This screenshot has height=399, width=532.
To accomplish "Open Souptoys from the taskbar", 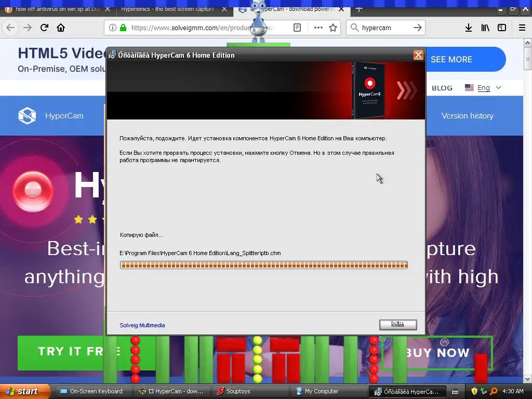I will coord(250,391).
